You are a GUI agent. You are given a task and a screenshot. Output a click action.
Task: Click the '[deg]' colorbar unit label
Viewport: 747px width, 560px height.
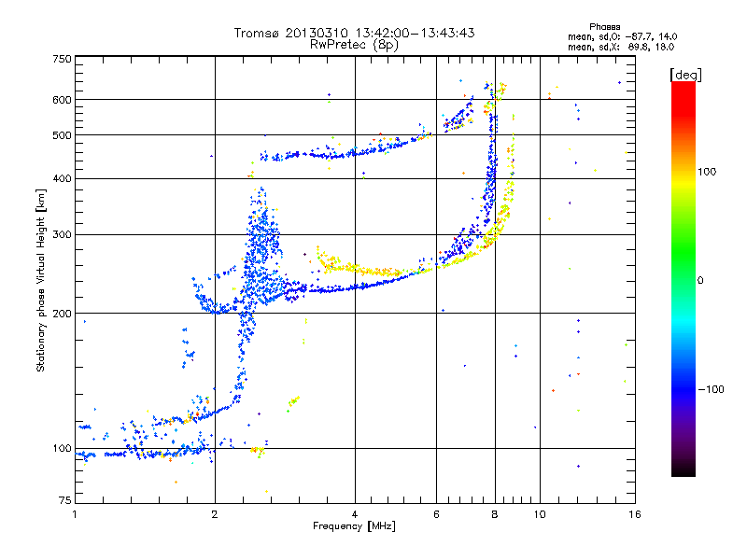[685, 75]
